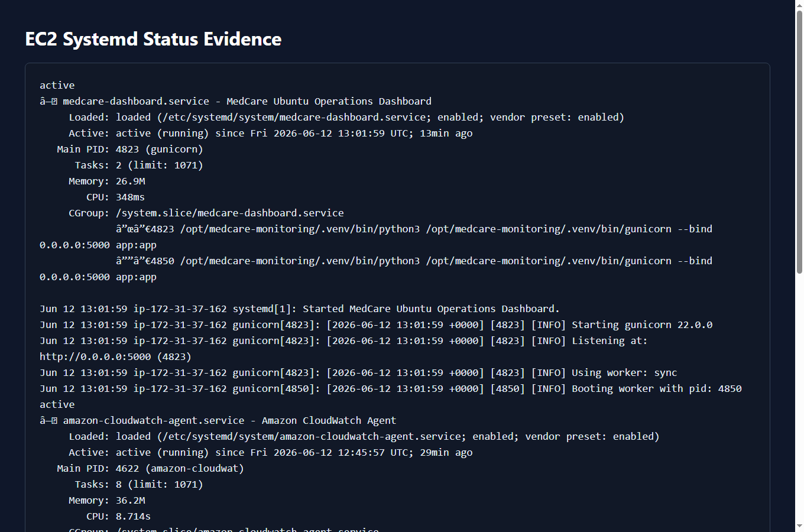This screenshot has width=804, height=532.
Task: Click the Main PID 4823 (gunicorn) line
Action: point(130,149)
